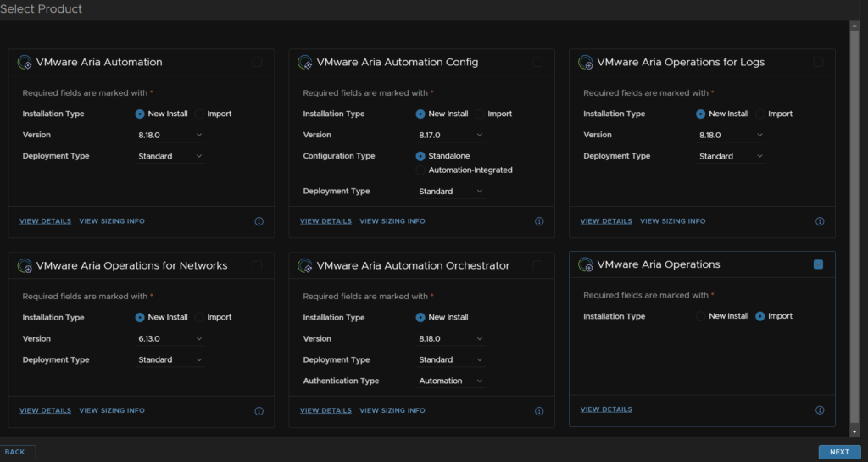Select New Install for VMware Aria Automation
The height and width of the screenshot is (462, 868).
point(140,114)
